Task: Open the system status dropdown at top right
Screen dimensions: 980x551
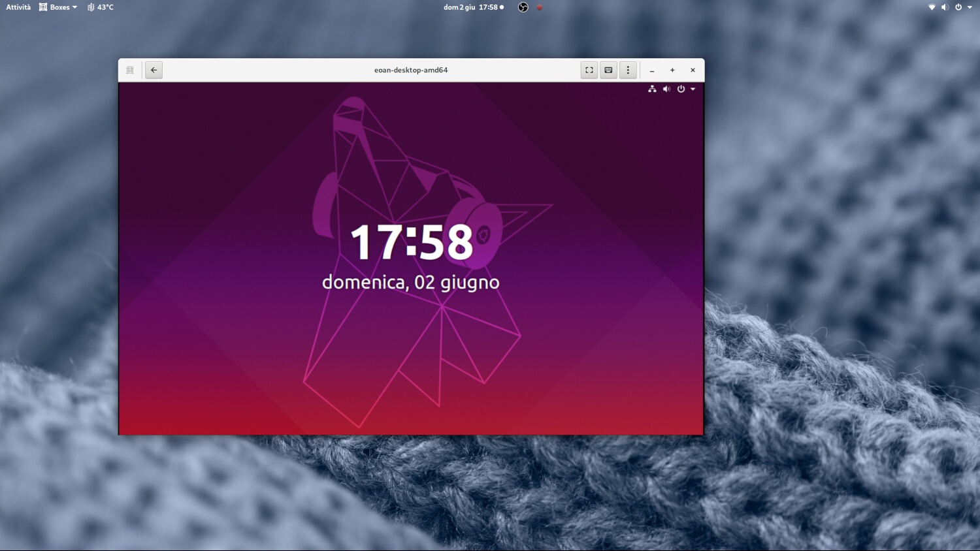Action: click(970, 7)
